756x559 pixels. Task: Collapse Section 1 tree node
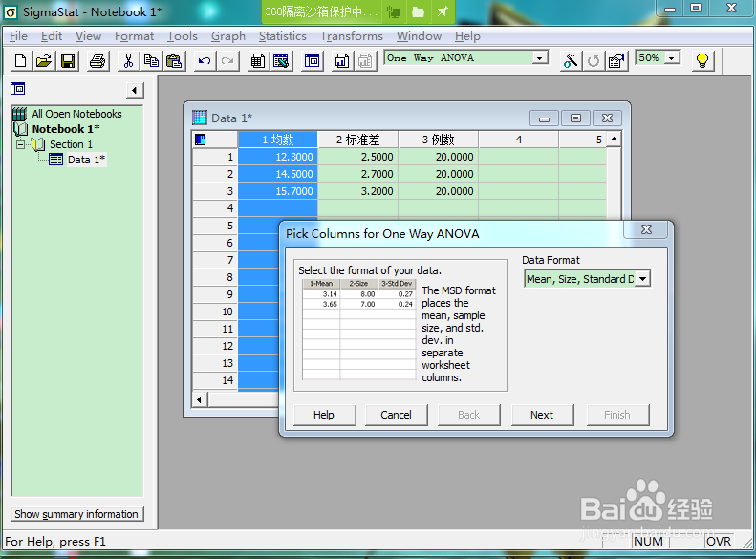tap(21, 144)
